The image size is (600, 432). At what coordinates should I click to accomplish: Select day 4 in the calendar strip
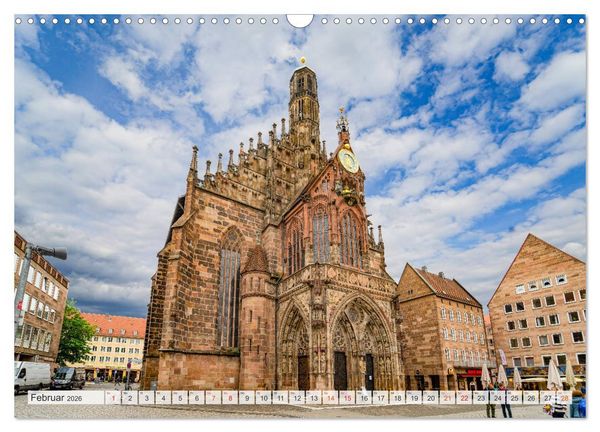tap(163, 398)
